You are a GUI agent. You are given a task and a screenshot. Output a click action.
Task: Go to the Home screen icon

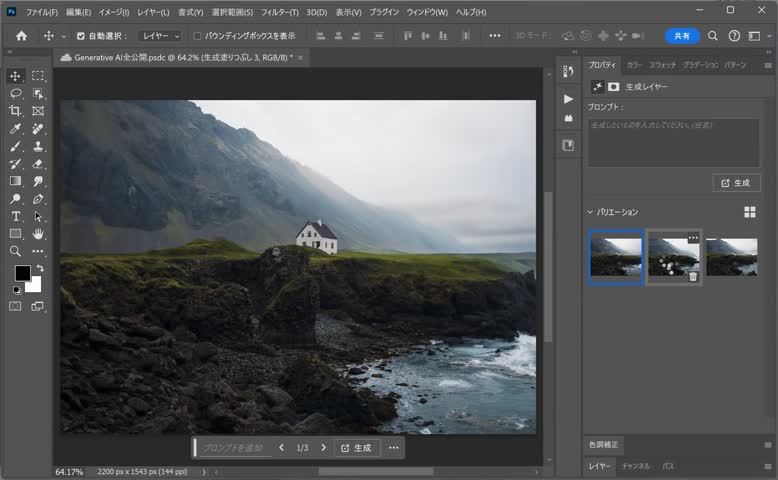[x=21, y=36]
